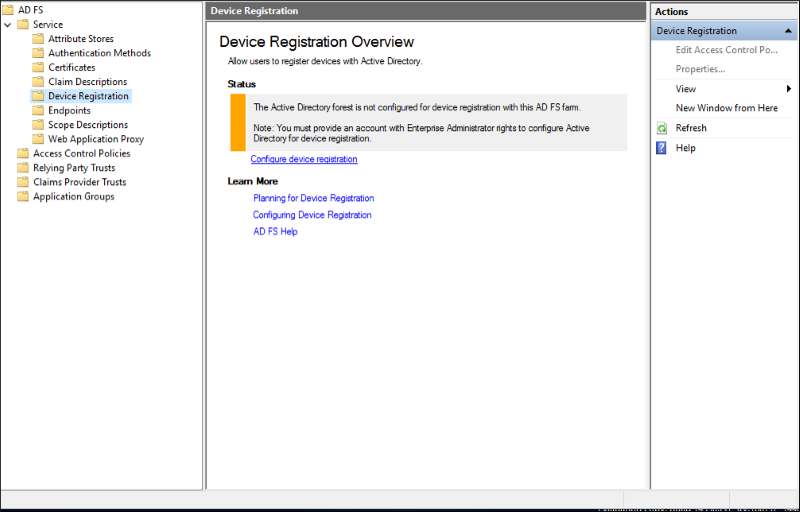Viewport: 800px width, 512px height.
Task: Open Planning for Device Registration link
Action: (x=313, y=198)
